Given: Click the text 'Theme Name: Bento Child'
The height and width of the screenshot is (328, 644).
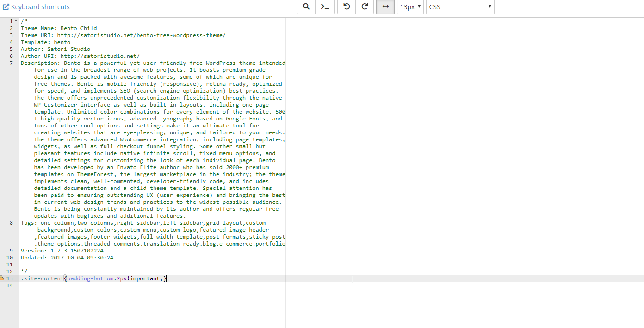Looking at the screenshot, I should 59,28.
